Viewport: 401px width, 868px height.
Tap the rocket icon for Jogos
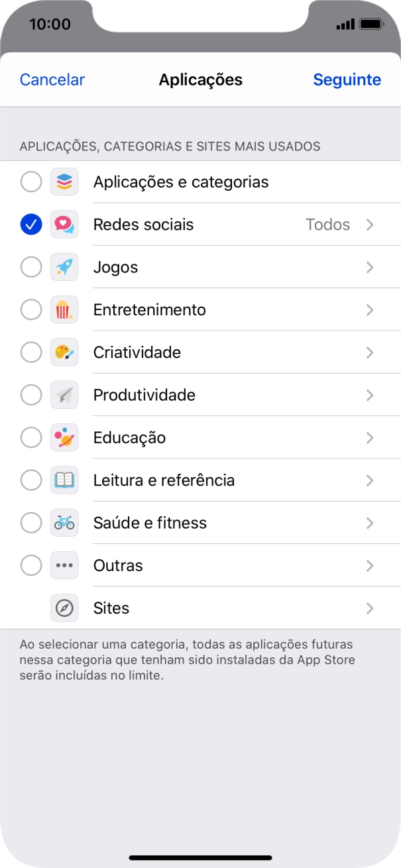tap(64, 267)
